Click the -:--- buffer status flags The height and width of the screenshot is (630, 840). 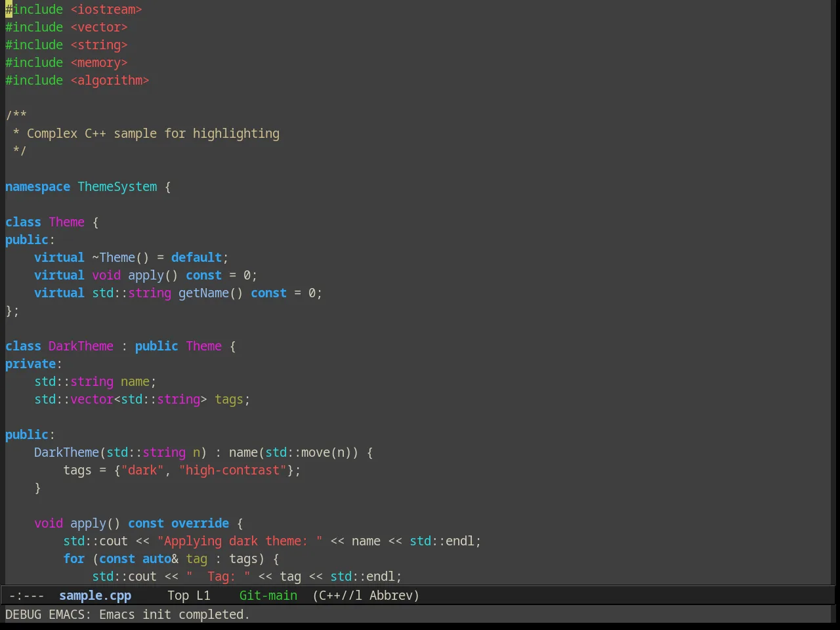click(27, 595)
